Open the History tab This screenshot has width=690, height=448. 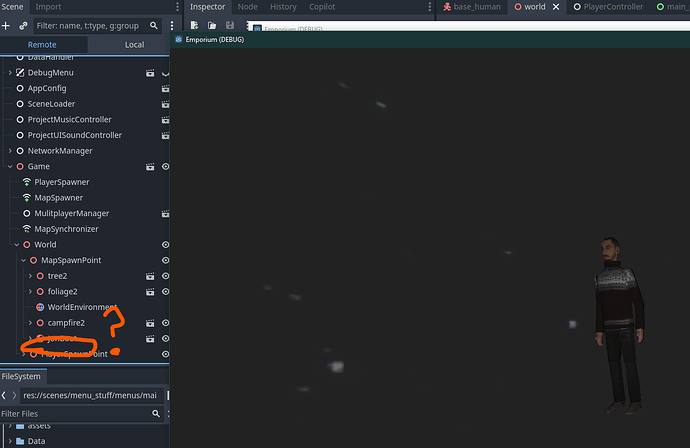pos(283,7)
